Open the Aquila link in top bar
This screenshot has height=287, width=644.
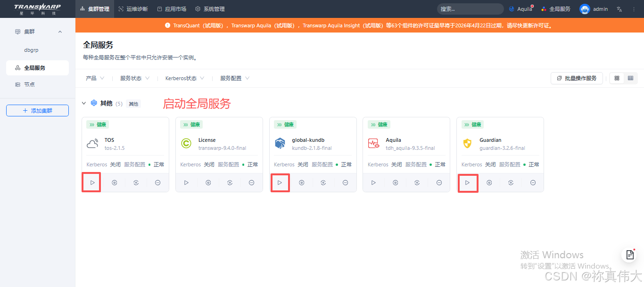click(521, 9)
